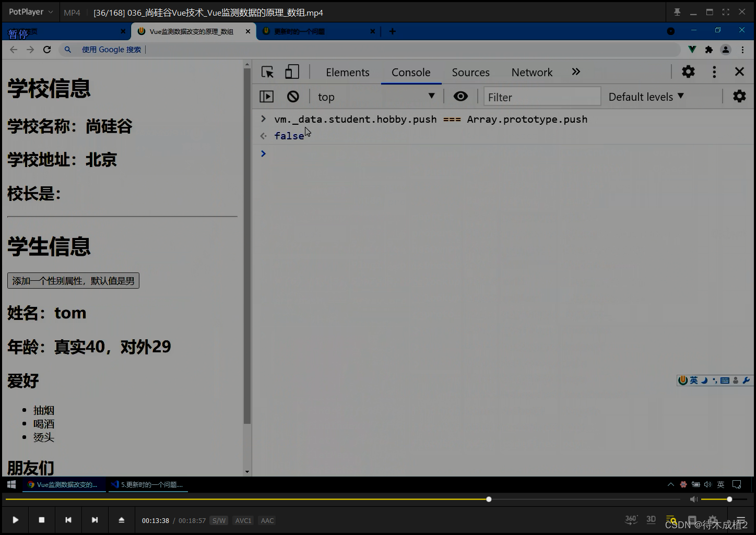Click the volume slider knob
Viewport: 756px width, 535px height.
pyautogui.click(x=729, y=500)
